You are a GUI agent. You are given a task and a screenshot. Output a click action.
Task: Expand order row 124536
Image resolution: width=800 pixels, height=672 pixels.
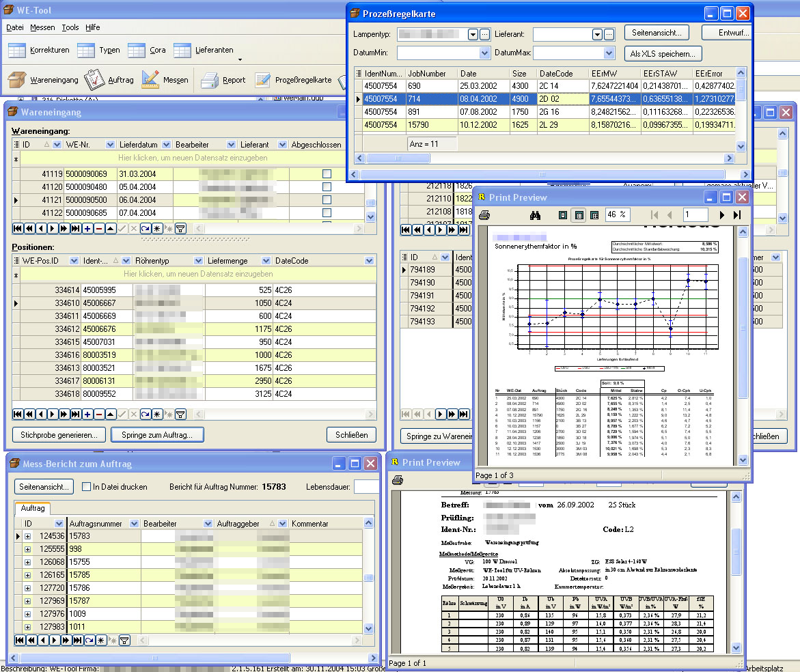[x=27, y=536]
